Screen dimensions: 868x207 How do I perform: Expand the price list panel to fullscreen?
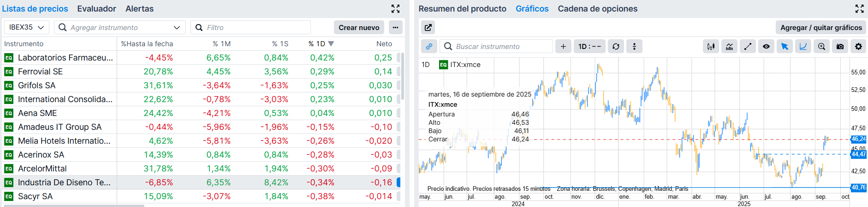395,8
